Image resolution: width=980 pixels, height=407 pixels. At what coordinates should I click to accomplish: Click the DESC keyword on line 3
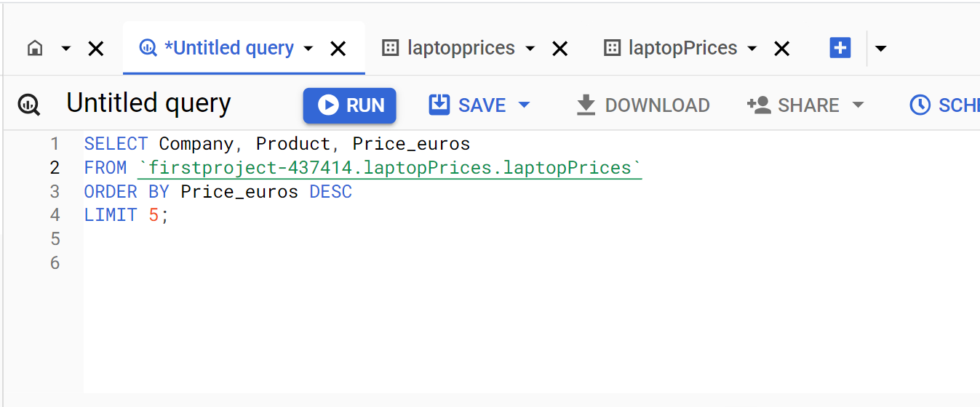point(331,192)
